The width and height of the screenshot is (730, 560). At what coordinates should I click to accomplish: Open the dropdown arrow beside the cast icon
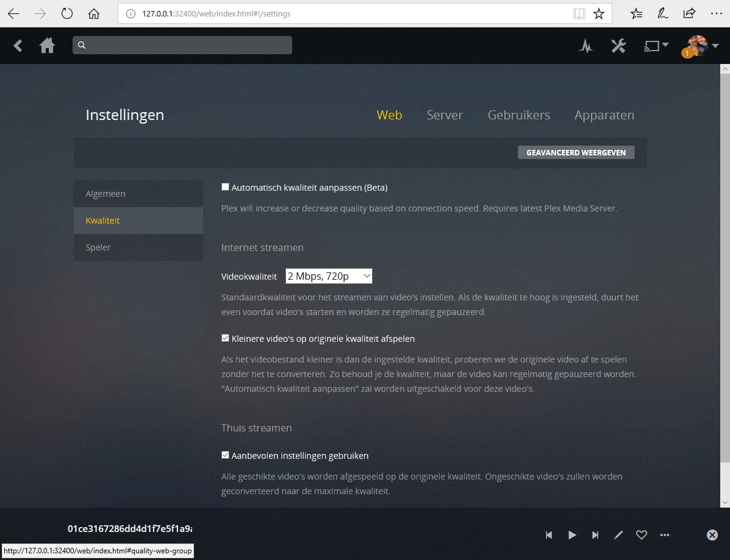click(666, 45)
